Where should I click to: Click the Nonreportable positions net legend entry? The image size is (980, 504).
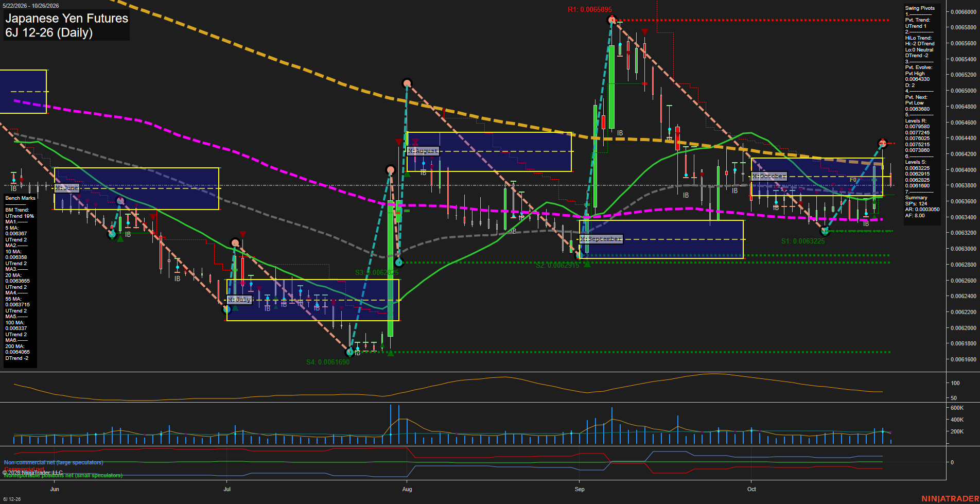[x=63, y=475]
